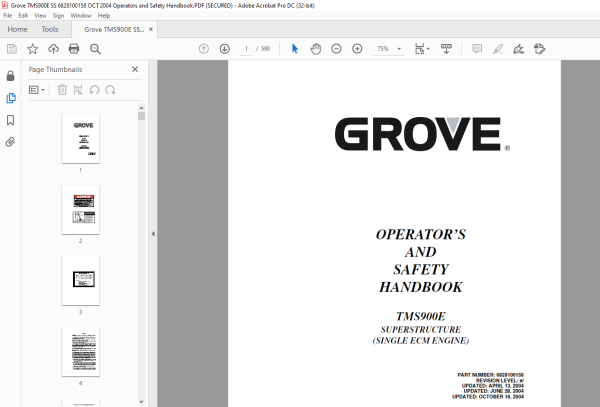Open the Bookmarks pane icon

pyautogui.click(x=10, y=120)
